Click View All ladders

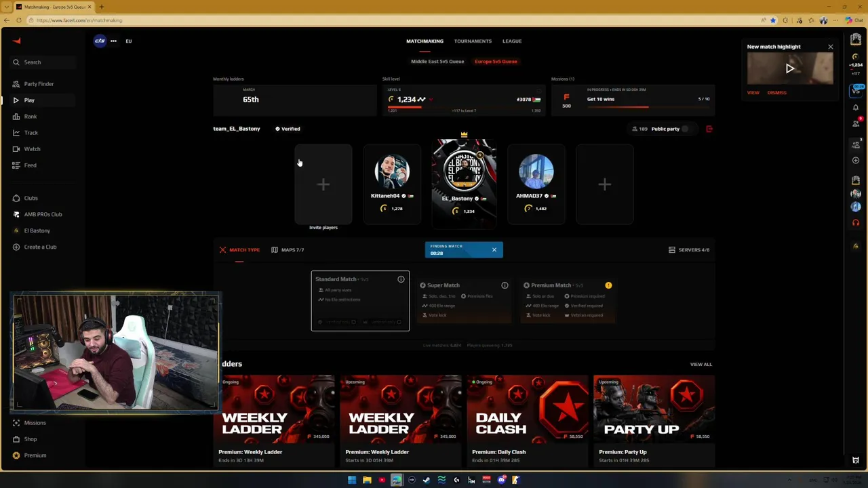[701, 365]
